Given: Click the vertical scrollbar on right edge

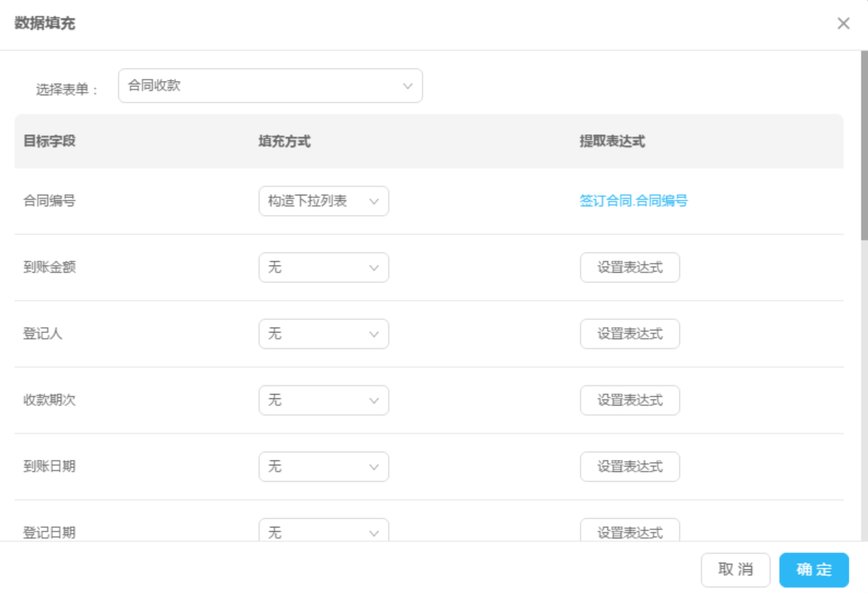Looking at the screenshot, I should [x=864, y=145].
